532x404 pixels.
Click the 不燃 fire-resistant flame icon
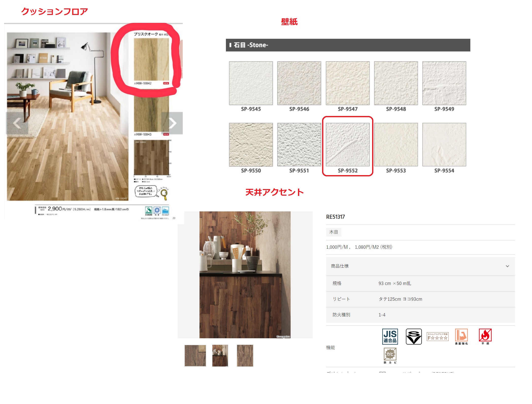pos(485,335)
